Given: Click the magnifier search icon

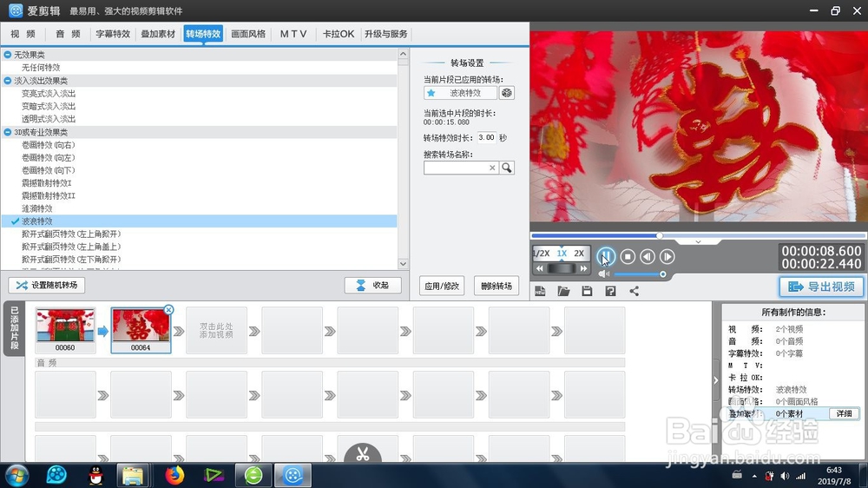Looking at the screenshot, I should click(x=507, y=168).
